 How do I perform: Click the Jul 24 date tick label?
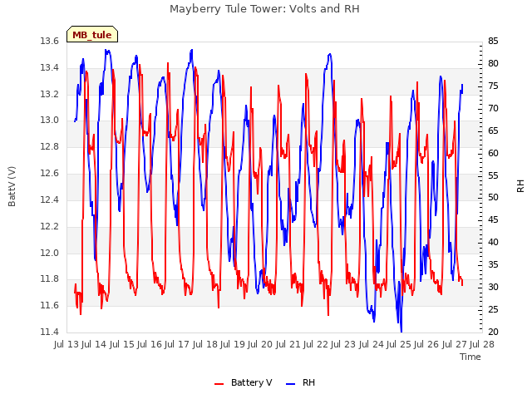372,344
